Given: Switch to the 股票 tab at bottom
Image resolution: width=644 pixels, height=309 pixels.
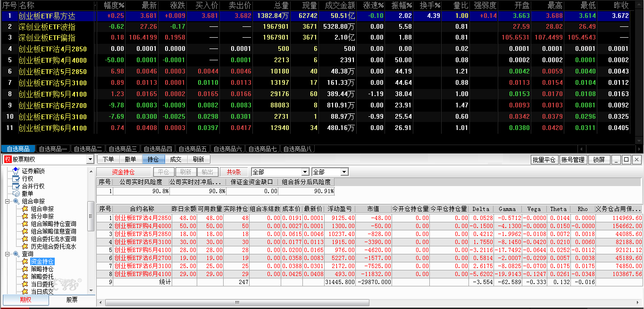Looking at the screenshot, I should [72, 300].
